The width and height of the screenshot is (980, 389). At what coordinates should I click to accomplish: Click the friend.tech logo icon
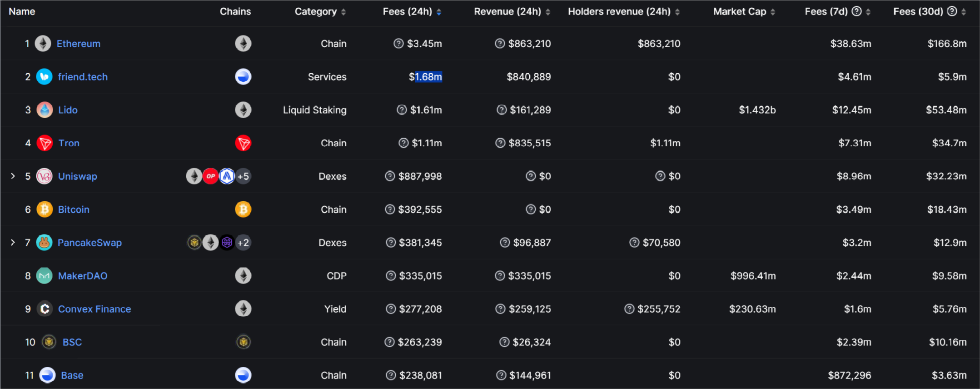[x=44, y=77]
